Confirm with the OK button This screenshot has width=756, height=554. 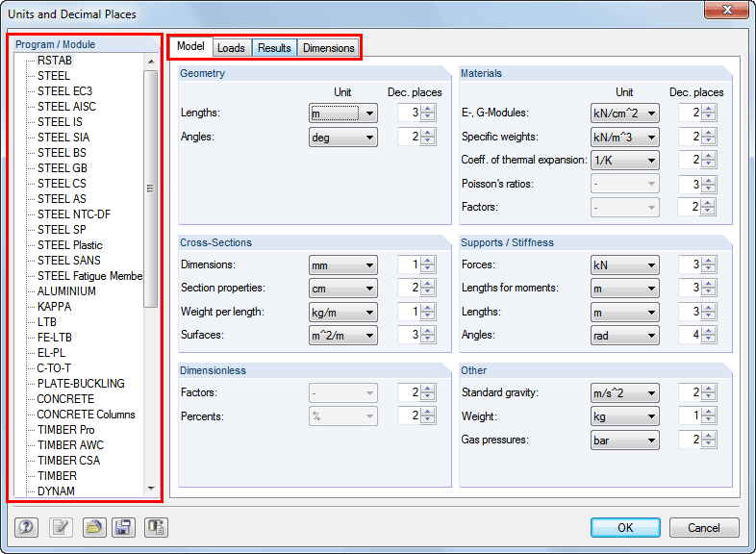coord(625,527)
